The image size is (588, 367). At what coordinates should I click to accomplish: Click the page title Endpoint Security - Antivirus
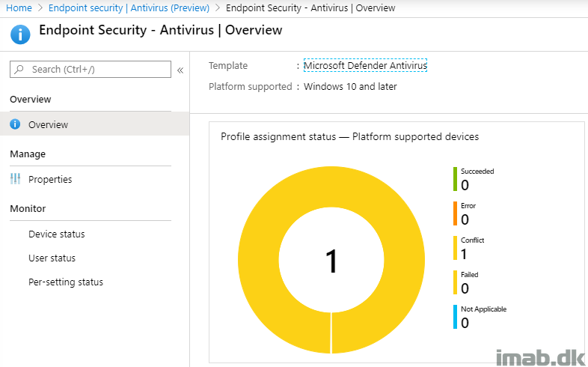pyautogui.click(x=161, y=30)
